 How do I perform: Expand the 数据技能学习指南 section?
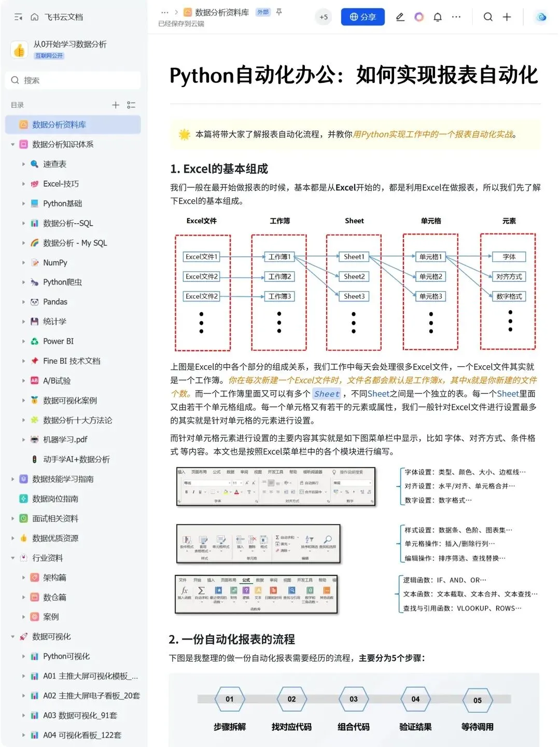pyautogui.click(x=13, y=479)
